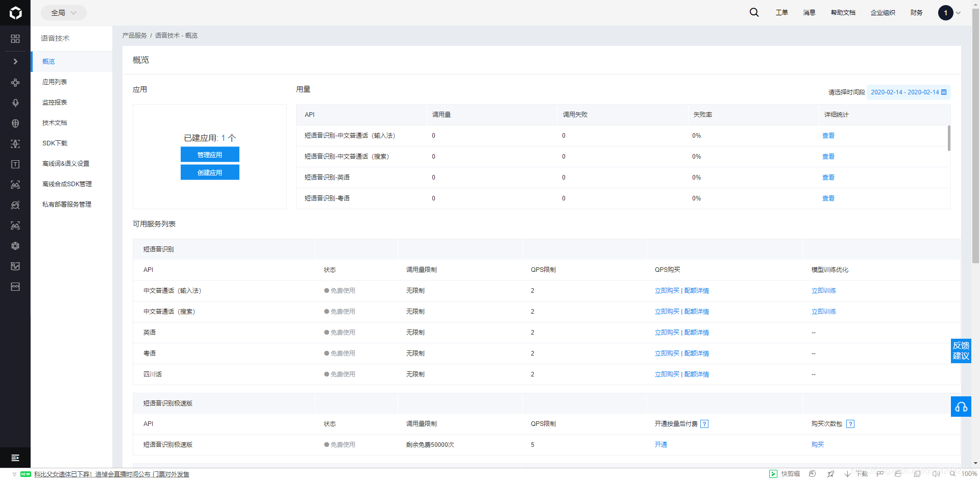980x480 pixels.
Task: Click help icon next to 购买次数包
Action: pyautogui.click(x=850, y=424)
